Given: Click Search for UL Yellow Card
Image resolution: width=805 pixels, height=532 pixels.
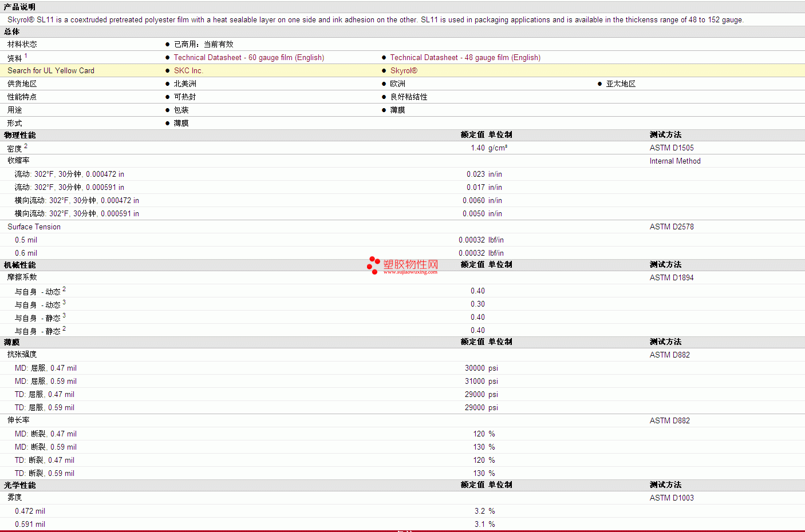Looking at the screenshot, I should (x=51, y=70).
